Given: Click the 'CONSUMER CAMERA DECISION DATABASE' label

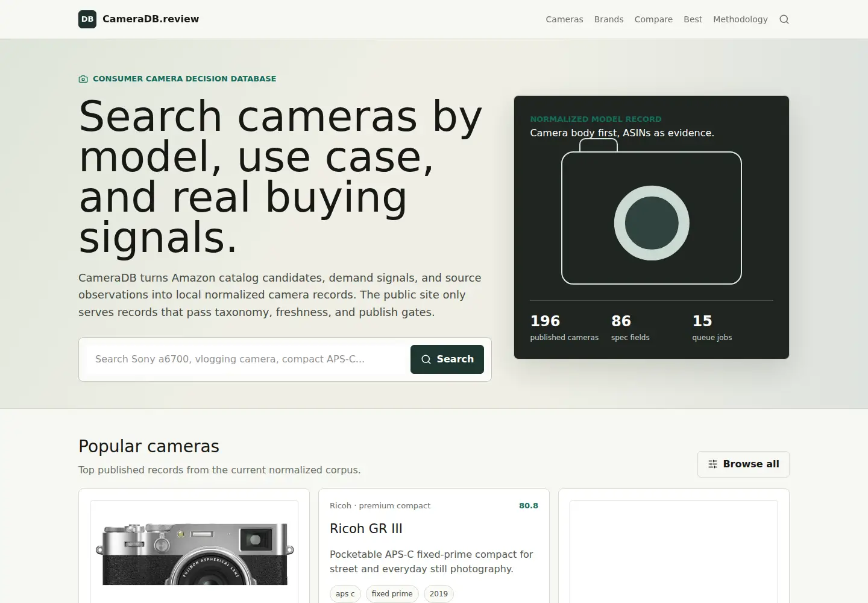Looking at the screenshot, I should pyautogui.click(x=184, y=79).
